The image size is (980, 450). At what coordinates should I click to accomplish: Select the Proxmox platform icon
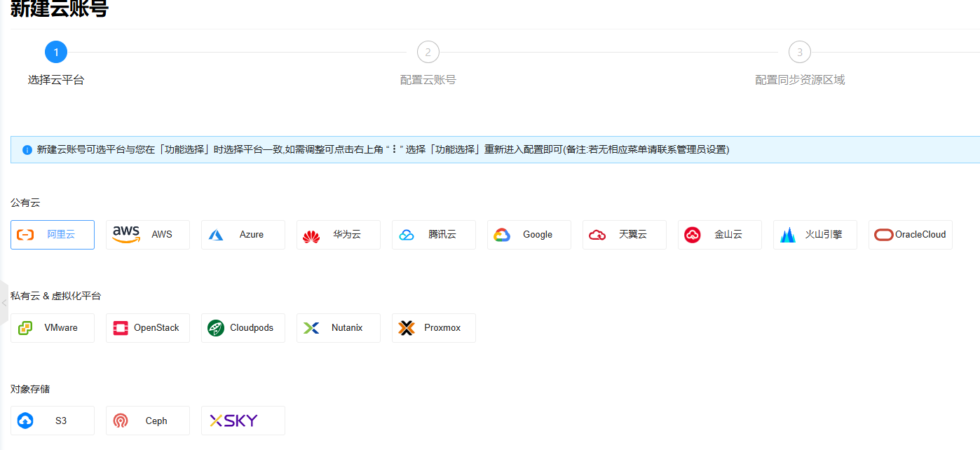coord(407,327)
